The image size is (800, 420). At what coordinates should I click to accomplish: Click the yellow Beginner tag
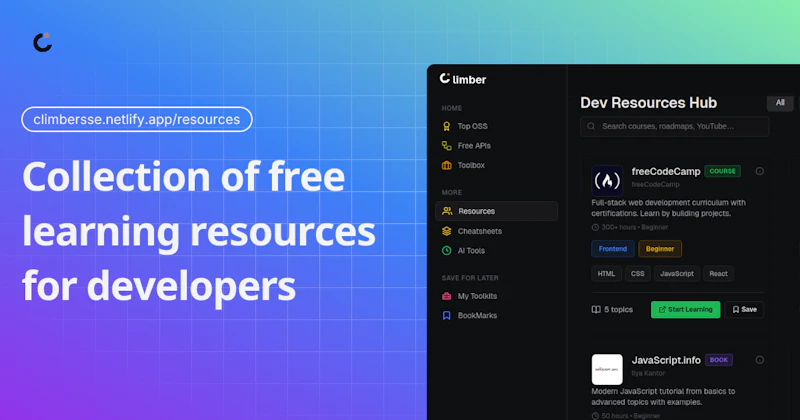pos(660,249)
